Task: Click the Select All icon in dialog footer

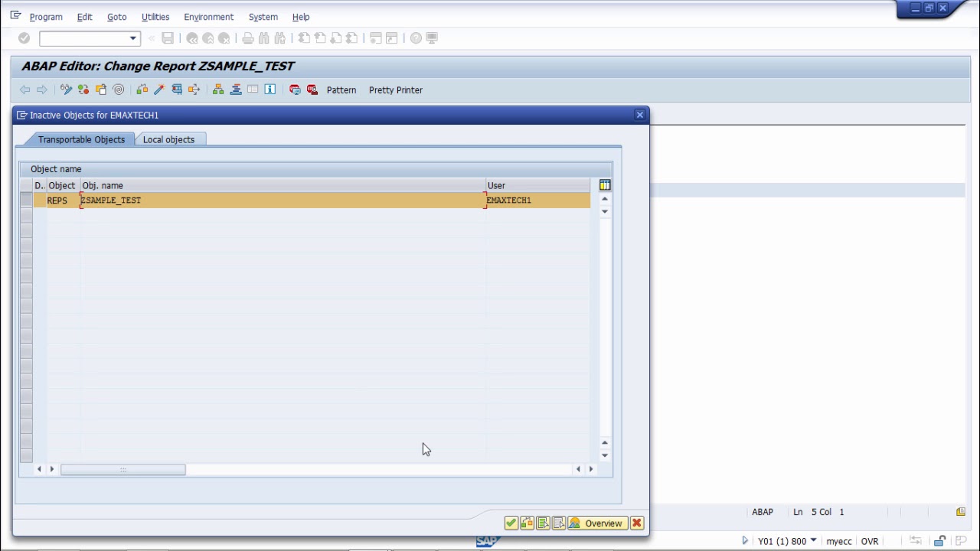Action: (x=543, y=523)
